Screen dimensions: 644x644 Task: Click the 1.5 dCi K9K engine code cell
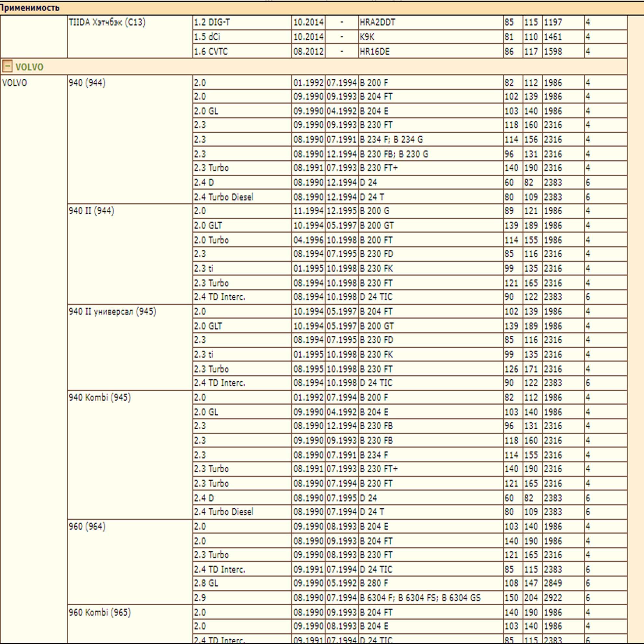pos(431,37)
